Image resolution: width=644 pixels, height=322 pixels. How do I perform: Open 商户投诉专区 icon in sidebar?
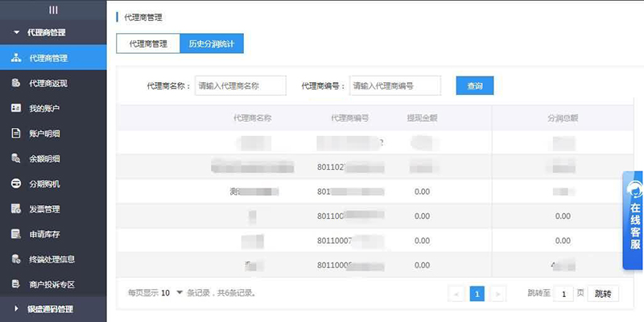click(x=16, y=284)
